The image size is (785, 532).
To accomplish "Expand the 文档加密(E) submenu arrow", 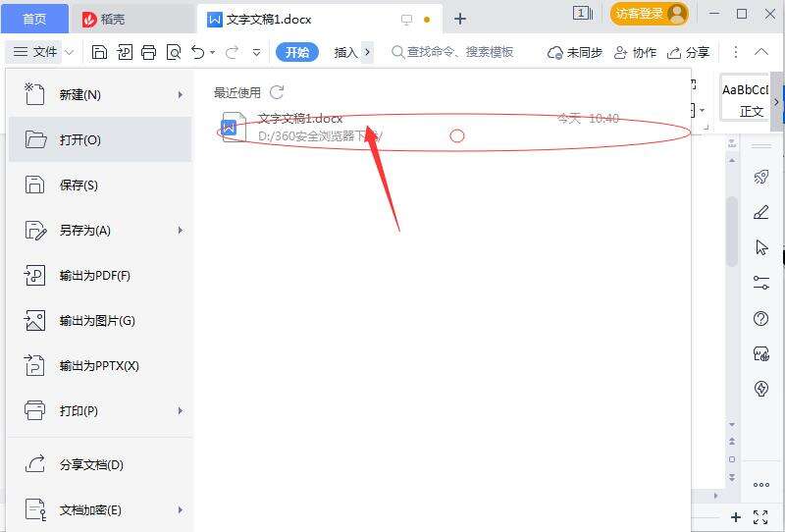I will [x=181, y=510].
